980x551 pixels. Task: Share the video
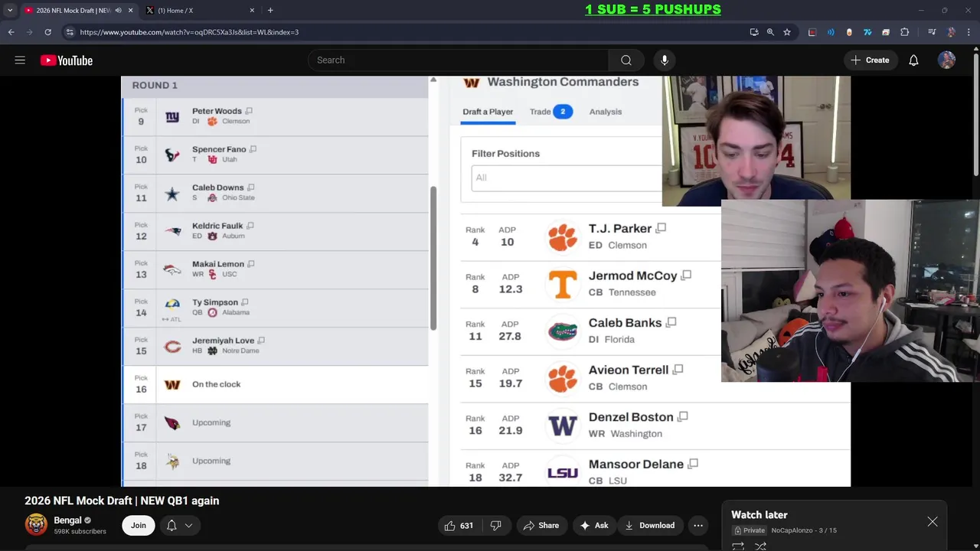541,526
